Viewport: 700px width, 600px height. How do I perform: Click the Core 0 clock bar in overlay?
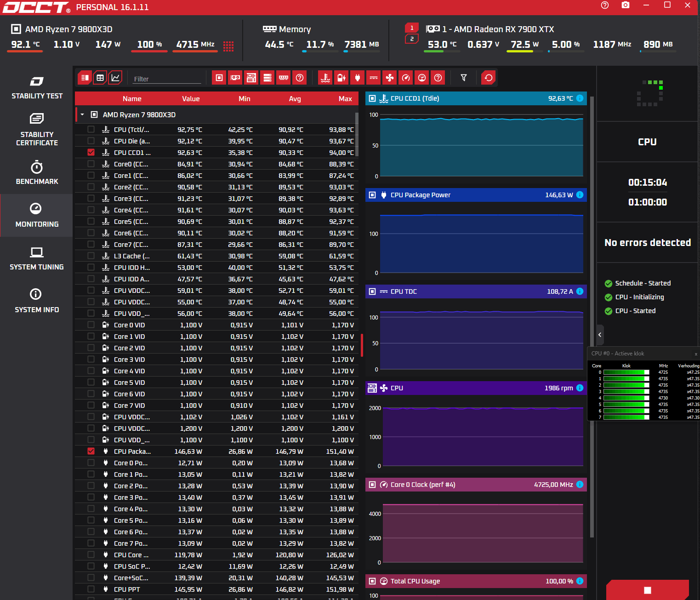(626, 372)
